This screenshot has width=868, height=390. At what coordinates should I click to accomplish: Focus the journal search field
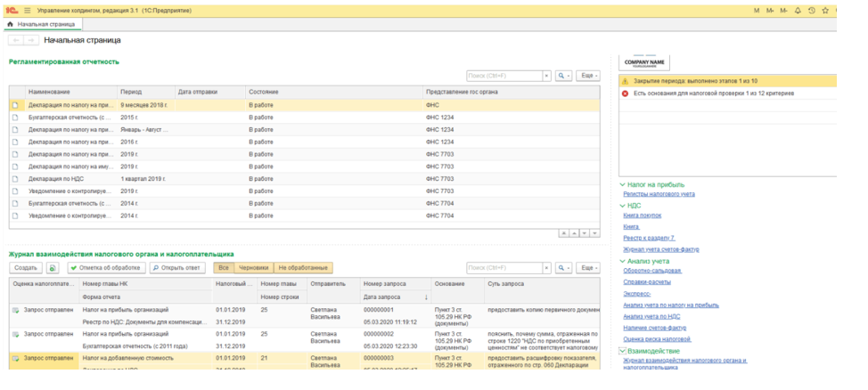[x=504, y=268]
